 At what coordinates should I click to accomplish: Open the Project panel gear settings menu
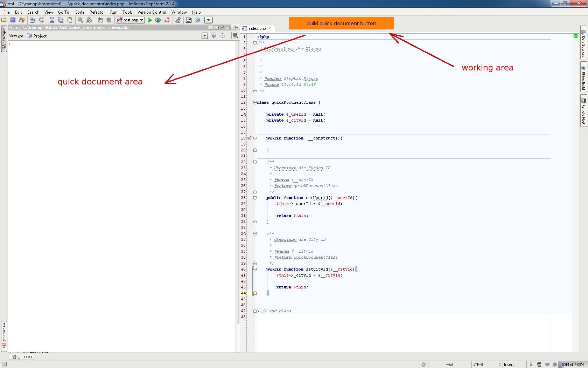[x=235, y=36]
